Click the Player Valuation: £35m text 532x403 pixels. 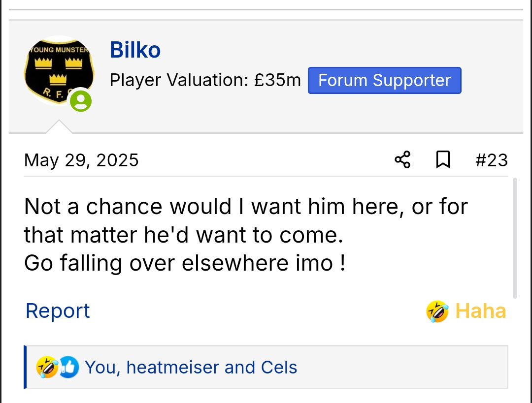coord(205,80)
